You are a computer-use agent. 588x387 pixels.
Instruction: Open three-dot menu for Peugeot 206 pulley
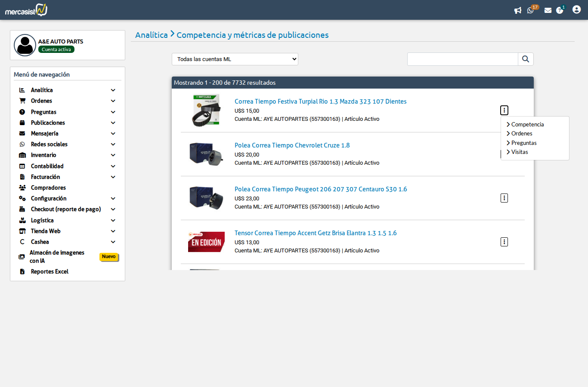coord(504,198)
